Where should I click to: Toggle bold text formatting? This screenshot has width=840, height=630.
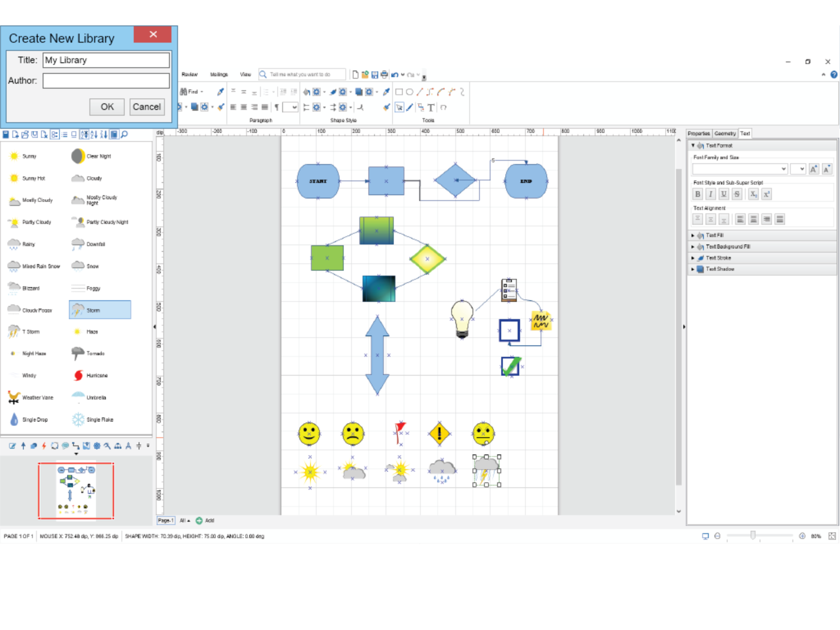tap(698, 194)
